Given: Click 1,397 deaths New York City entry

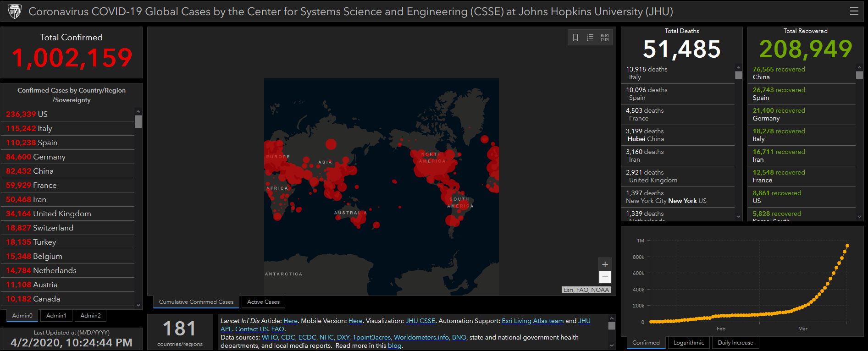Looking at the screenshot, I should point(678,197).
